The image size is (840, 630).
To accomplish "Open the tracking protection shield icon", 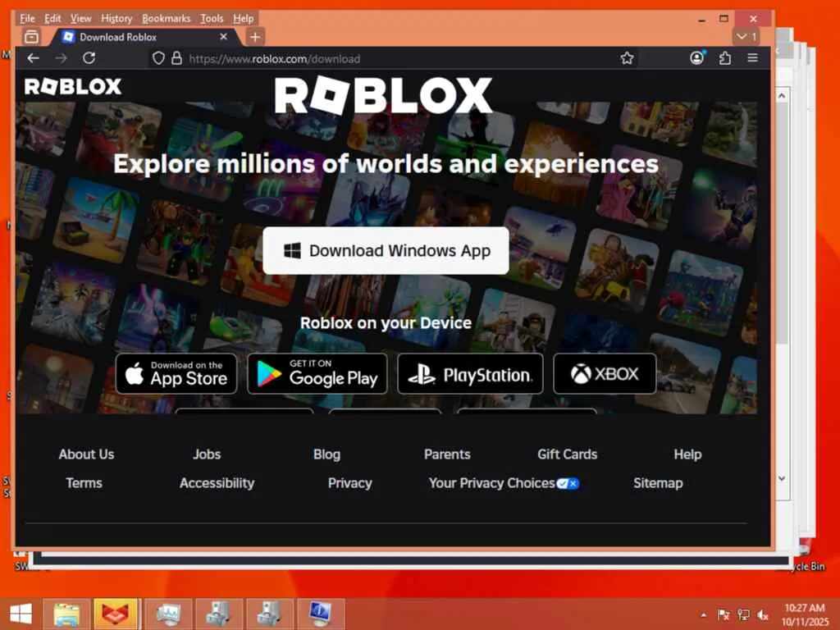I will tap(158, 58).
